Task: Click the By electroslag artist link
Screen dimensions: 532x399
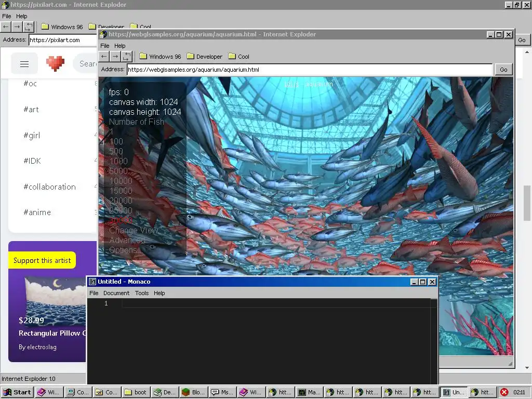Action: tap(37, 347)
